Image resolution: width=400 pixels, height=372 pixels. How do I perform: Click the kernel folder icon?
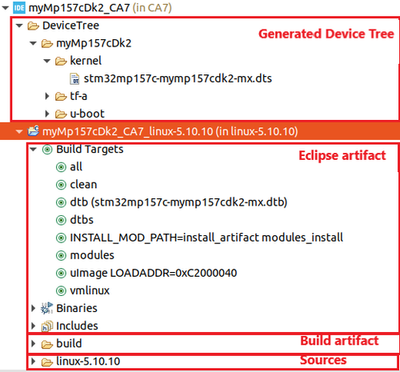click(x=61, y=61)
